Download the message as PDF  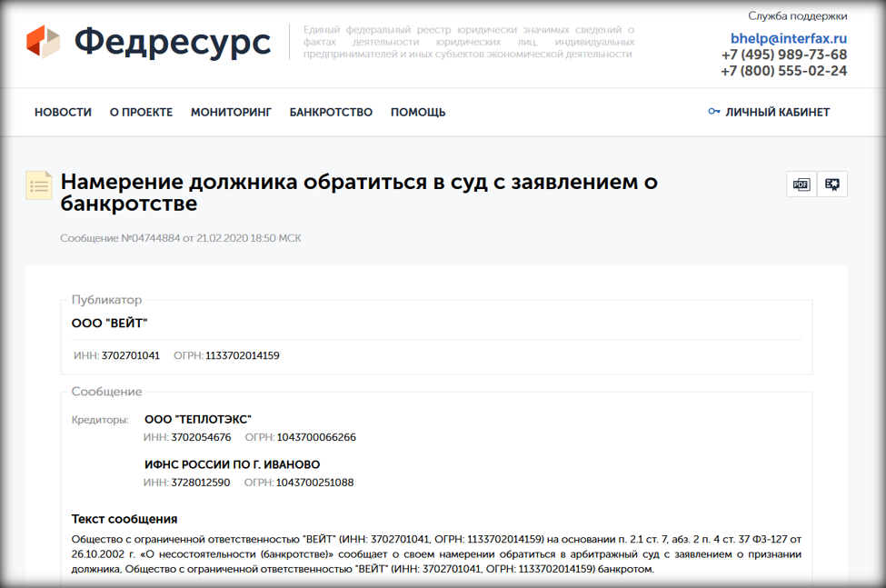click(801, 184)
